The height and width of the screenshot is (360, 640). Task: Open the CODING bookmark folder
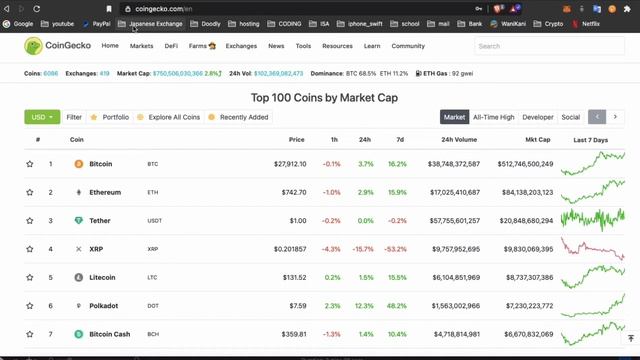[x=284, y=24]
